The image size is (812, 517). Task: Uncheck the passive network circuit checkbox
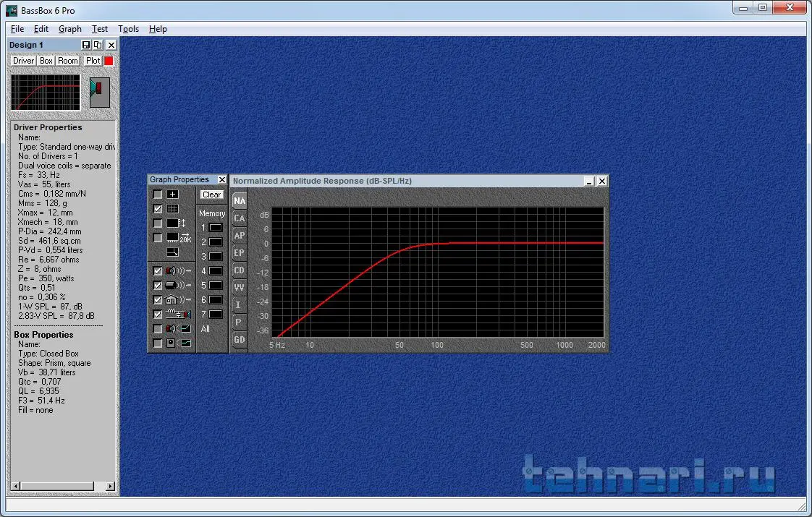[158, 315]
